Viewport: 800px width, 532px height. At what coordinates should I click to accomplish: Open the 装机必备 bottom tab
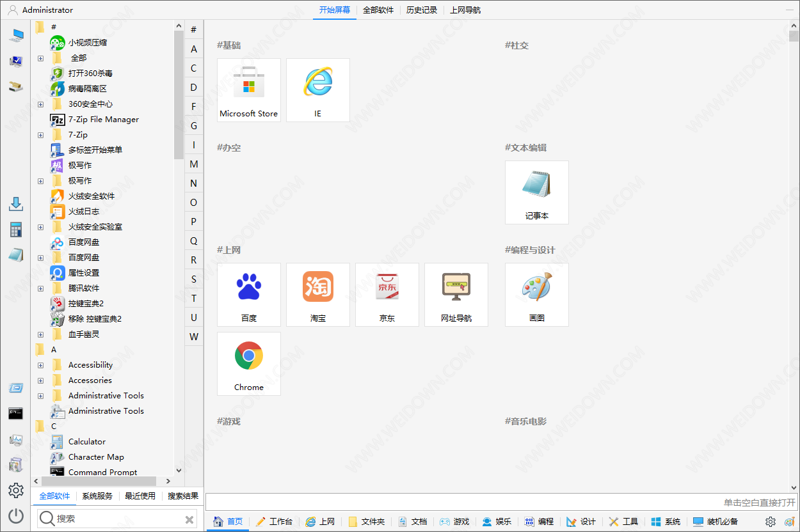pos(716,522)
